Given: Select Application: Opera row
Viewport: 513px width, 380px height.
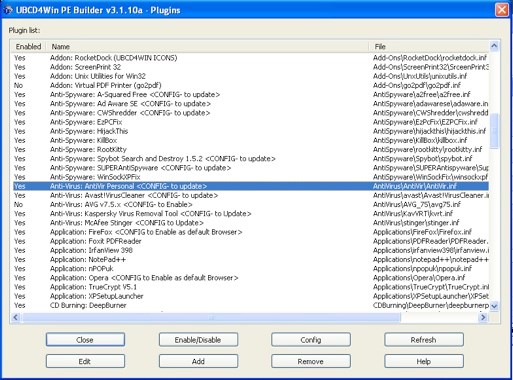Looking at the screenshot, I should tap(251, 278).
